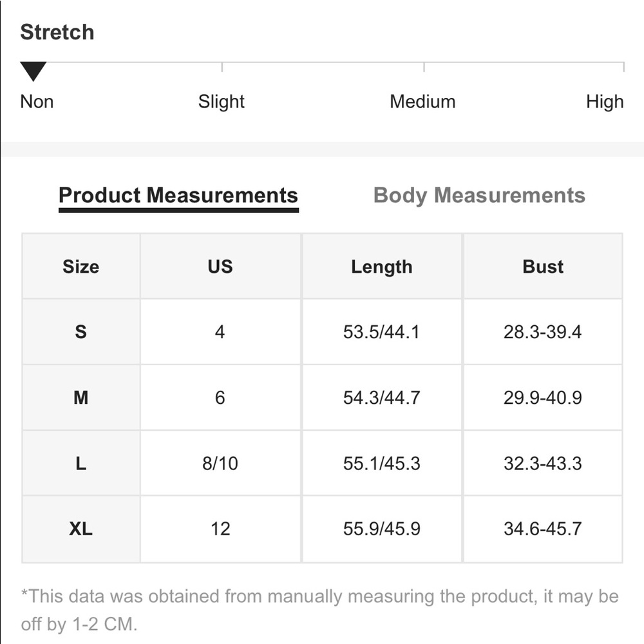Select the Product Measurements tab
The width and height of the screenshot is (644, 644).
pos(178,195)
